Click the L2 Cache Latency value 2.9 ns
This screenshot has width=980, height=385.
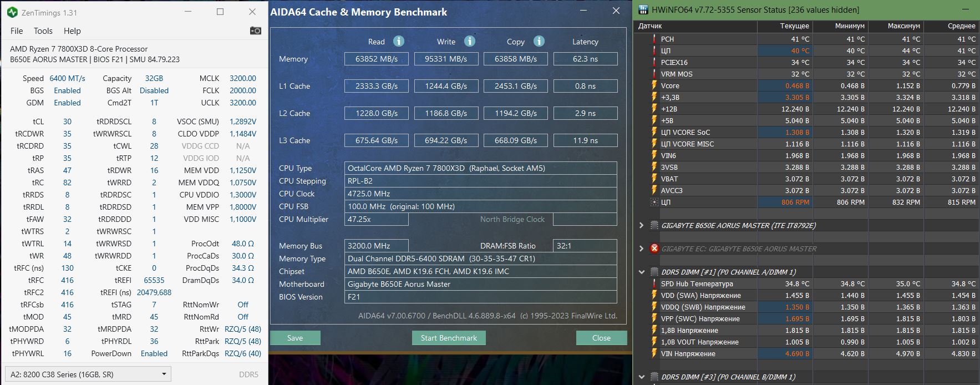point(585,113)
